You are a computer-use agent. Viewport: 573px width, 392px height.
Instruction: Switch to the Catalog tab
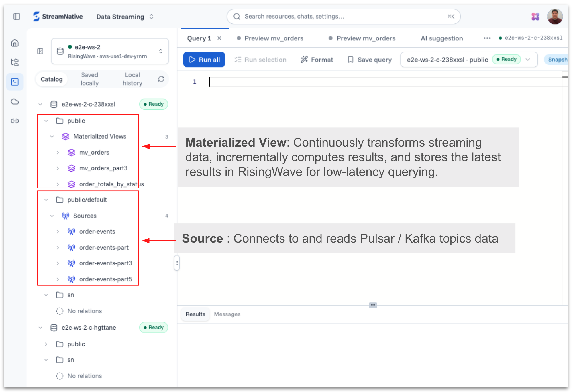click(x=52, y=79)
